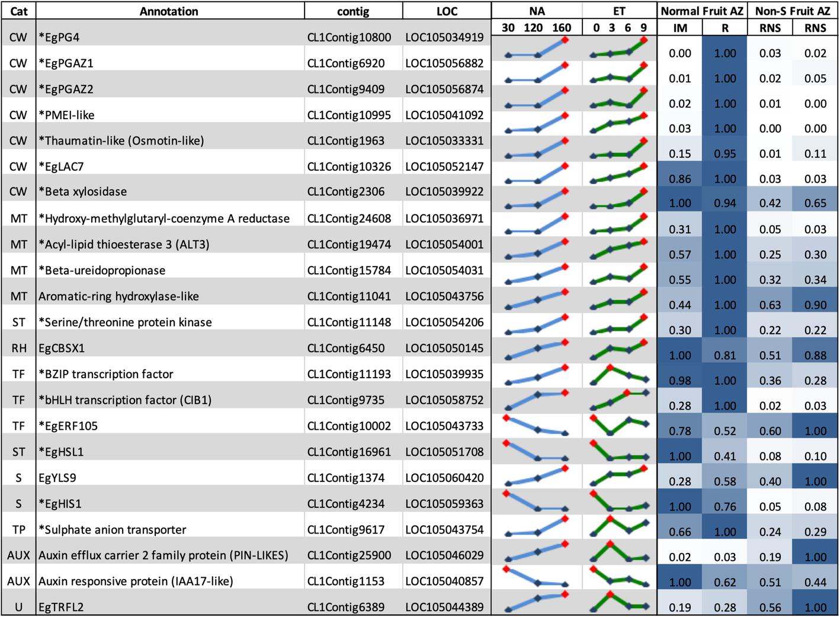Image resolution: width=840 pixels, height=617 pixels.
Task: Select the *EgPG4 annotation cell
Action: [59, 37]
